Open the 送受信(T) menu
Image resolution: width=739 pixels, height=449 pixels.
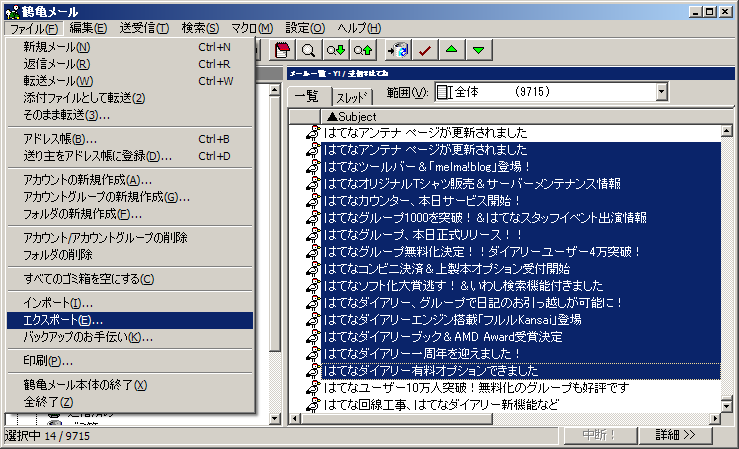click(144, 28)
